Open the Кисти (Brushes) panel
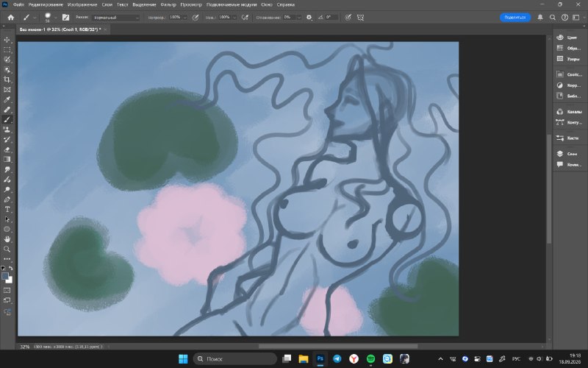Image resolution: width=588 pixels, height=368 pixels. pyautogui.click(x=567, y=138)
